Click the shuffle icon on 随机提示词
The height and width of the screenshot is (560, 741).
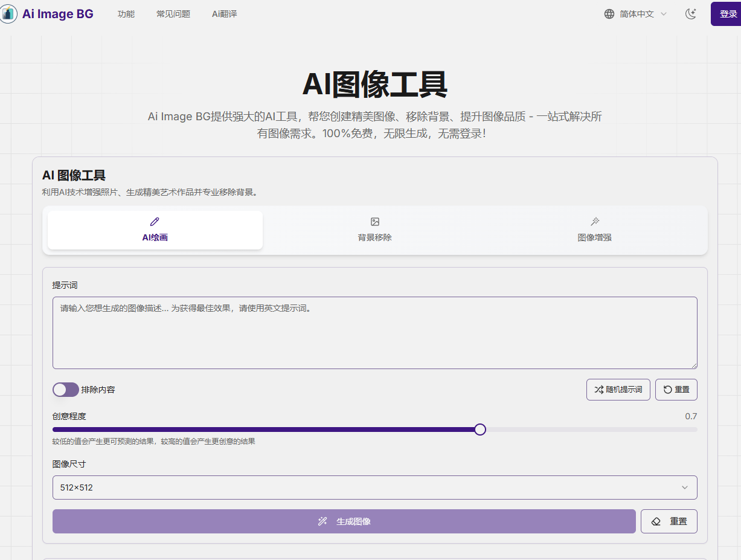(x=598, y=390)
